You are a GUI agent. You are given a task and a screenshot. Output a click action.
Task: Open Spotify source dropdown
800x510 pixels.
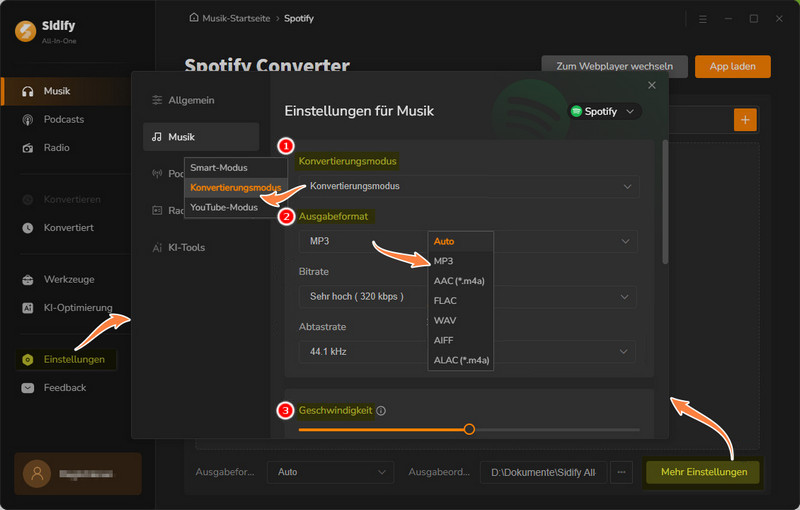coord(604,111)
